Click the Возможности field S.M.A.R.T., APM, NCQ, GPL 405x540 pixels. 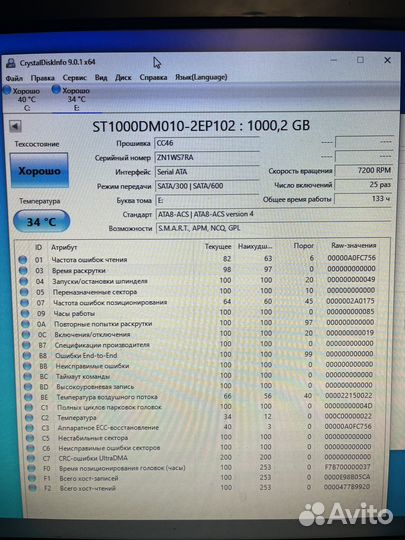[273, 228]
